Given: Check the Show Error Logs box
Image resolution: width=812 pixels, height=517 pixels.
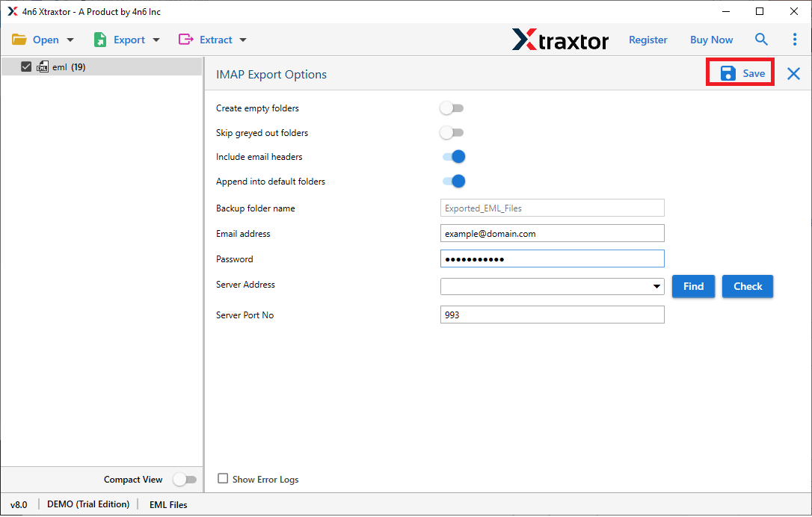Looking at the screenshot, I should click(222, 478).
